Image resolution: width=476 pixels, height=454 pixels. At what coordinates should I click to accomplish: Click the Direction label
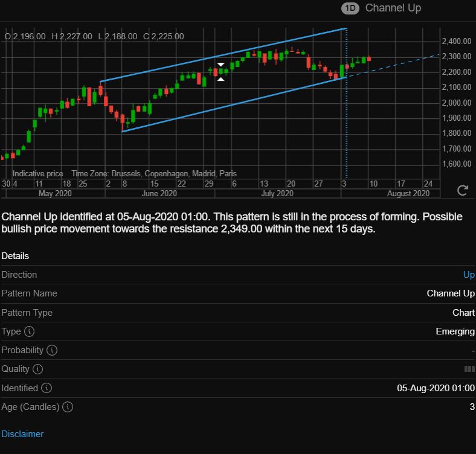[19, 275]
